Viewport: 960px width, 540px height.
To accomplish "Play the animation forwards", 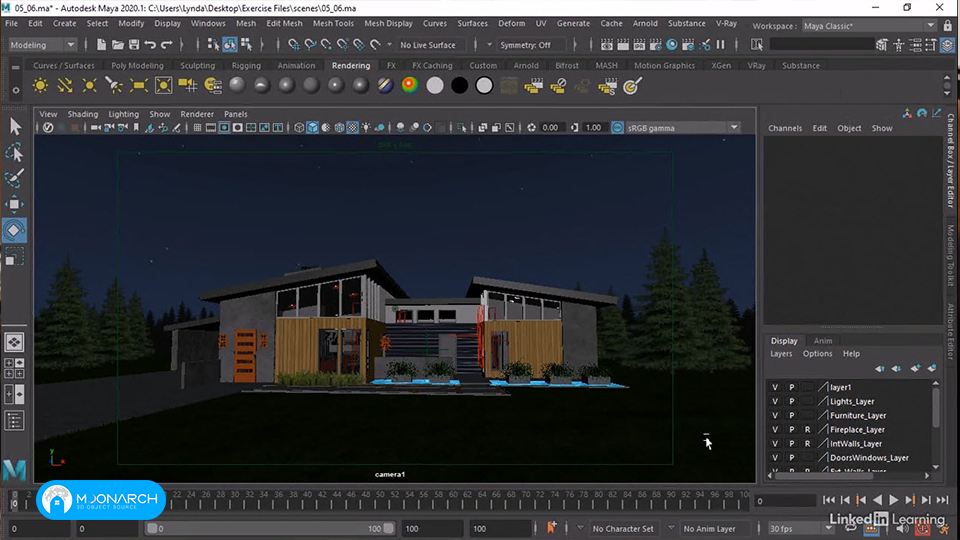I will [893, 500].
